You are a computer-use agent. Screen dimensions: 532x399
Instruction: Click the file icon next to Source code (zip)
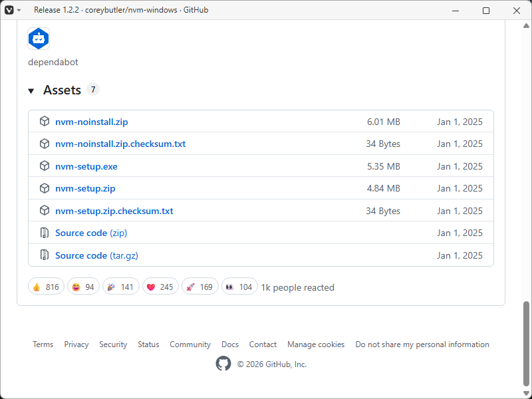tap(44, 233)
